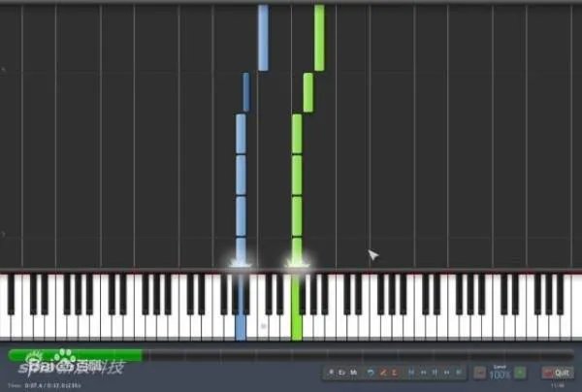Click the rewind transport button
The width and height of the screenshot is (582, 392).
pos(423,373)
